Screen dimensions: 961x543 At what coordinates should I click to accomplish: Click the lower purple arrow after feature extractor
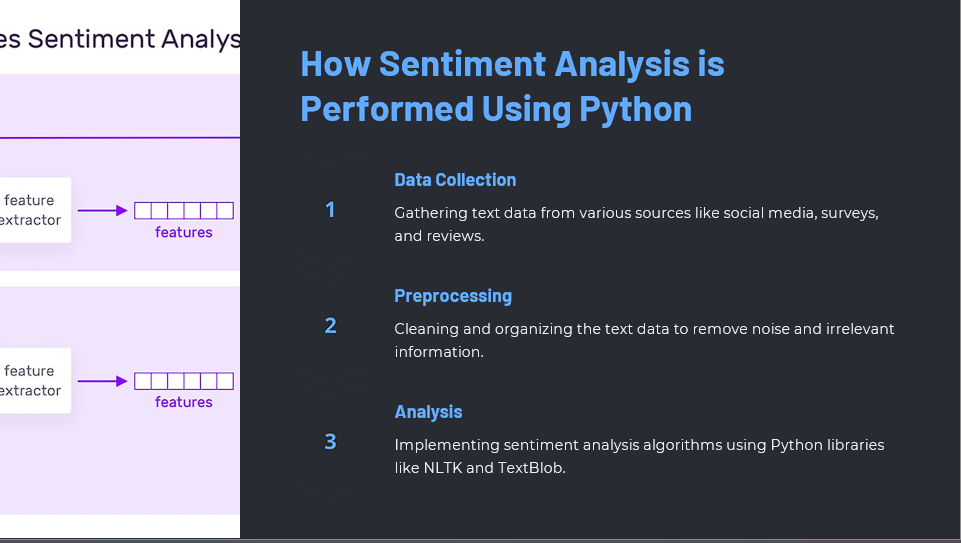pos(102,381)
